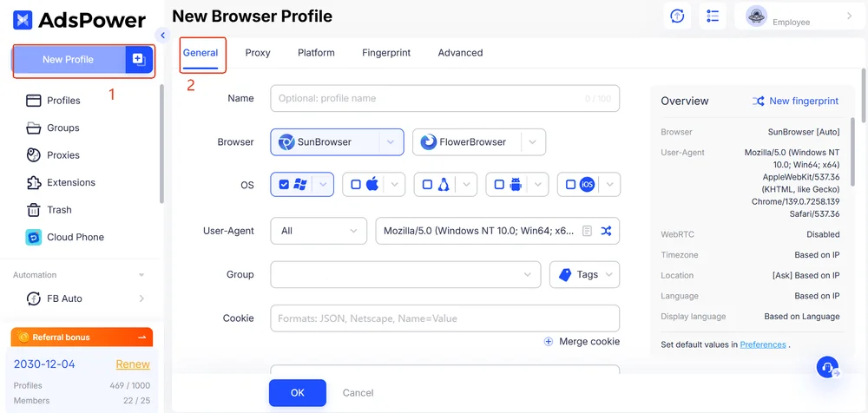Open the Group dropdown
This screenshot has height=413, width=868.
(405, 275)
